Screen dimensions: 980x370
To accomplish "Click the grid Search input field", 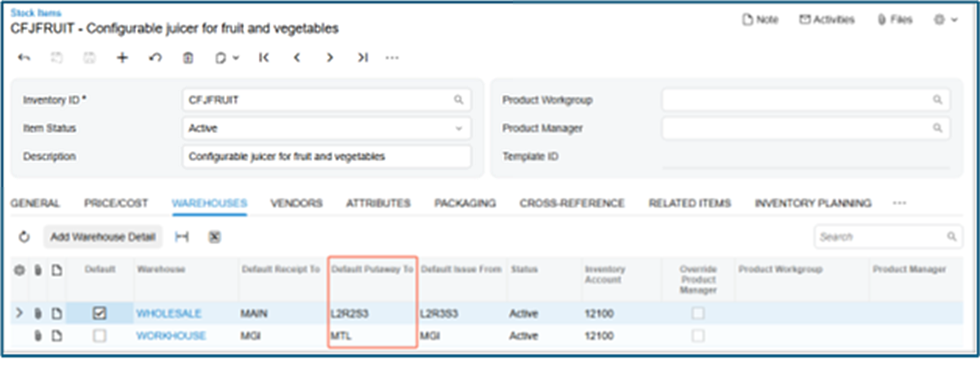I will pos(880,237).
